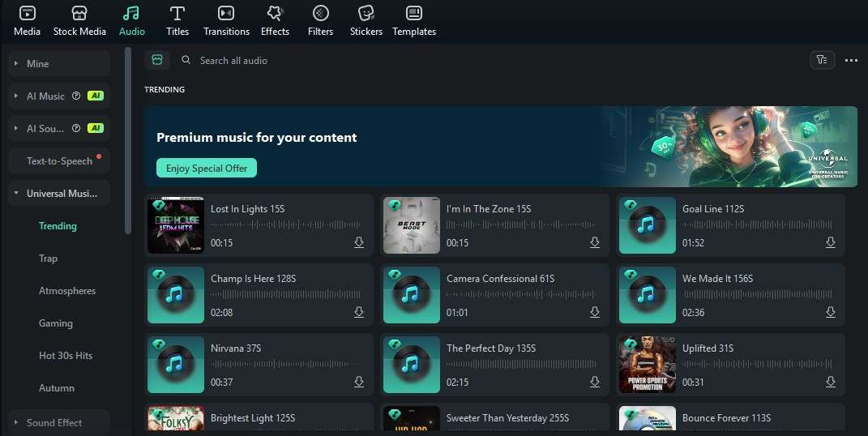
Task: Download We Made It 156S
Action: (x=831, y=312)
